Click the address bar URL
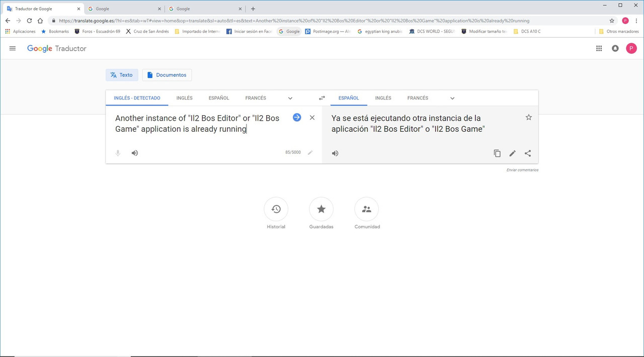Viewport: 644px width, 357px height. (x=294, y=21)
